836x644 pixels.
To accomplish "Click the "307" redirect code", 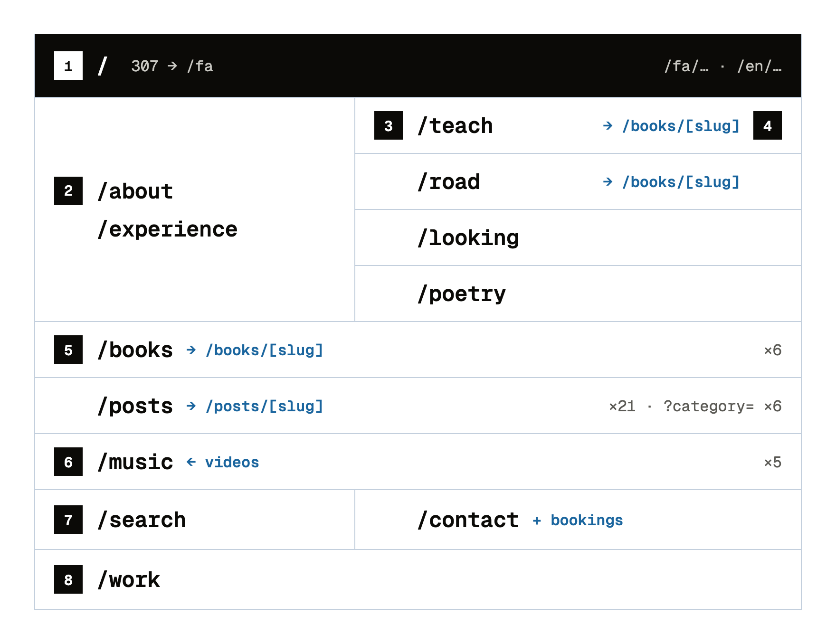I will point(144,66).
